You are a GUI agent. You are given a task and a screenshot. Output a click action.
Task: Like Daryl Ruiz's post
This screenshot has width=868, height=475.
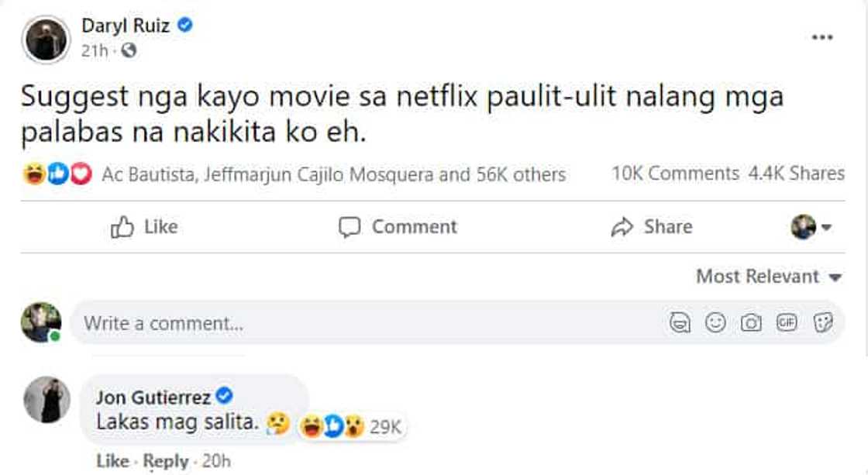(x=144, y=227)
